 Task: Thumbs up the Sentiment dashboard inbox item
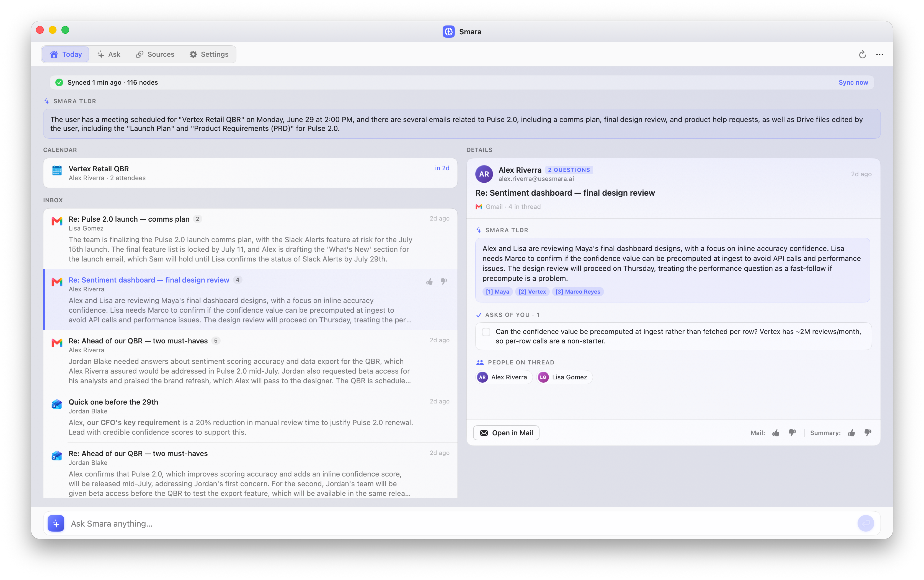pos(429,282)
